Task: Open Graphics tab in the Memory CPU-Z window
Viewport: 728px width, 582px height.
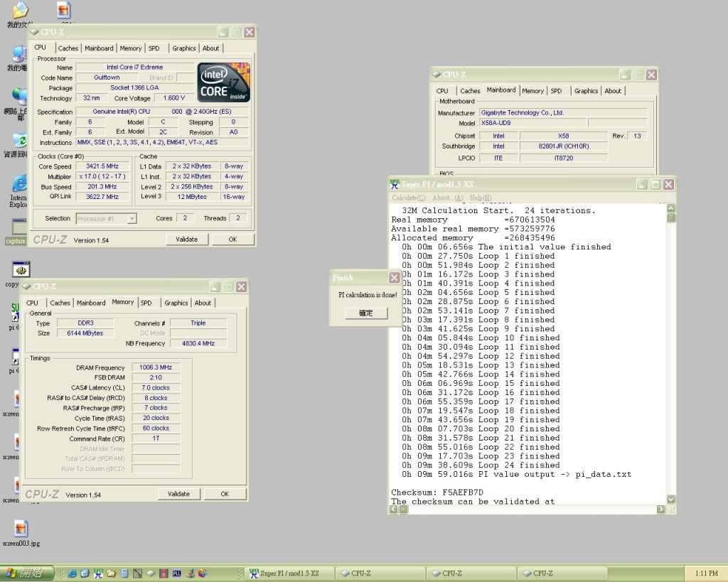Action: point(176,303)
